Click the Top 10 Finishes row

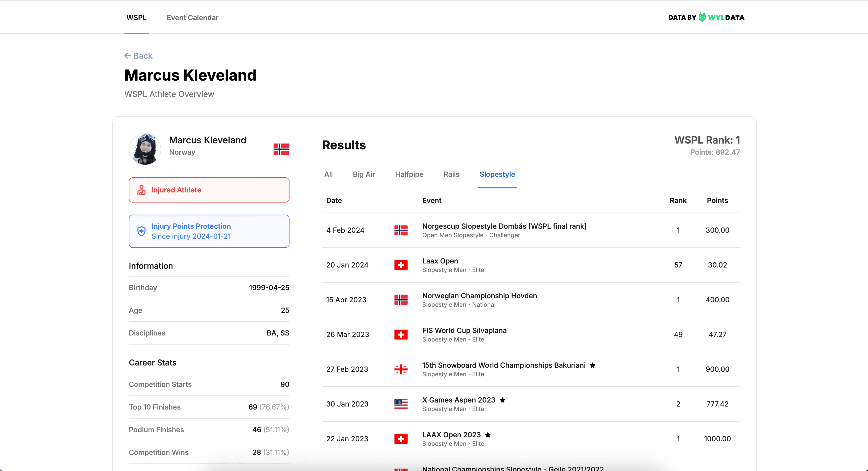coord(209,407)
